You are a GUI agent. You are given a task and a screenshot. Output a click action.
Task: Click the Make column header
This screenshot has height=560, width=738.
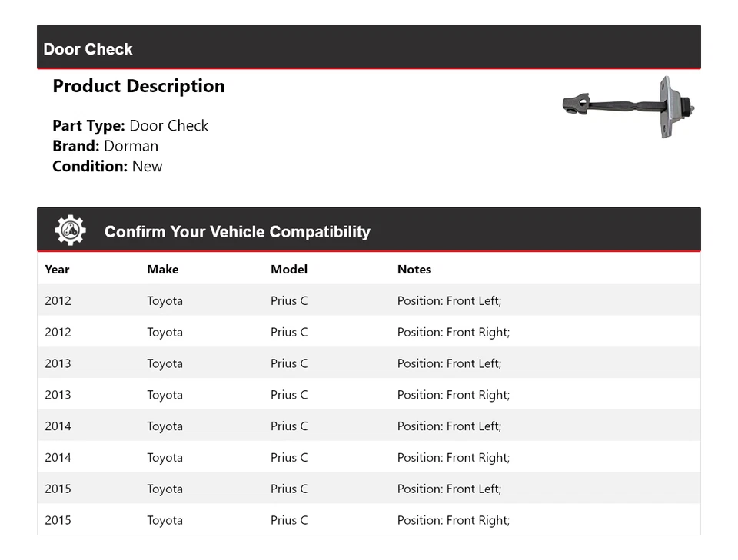point(162,270)
